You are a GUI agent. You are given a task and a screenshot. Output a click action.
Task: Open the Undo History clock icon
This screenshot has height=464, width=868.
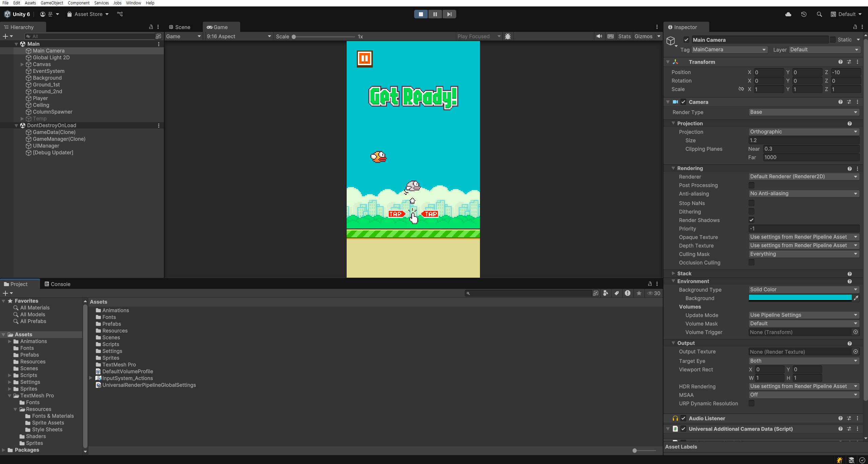tap(804, 14)
